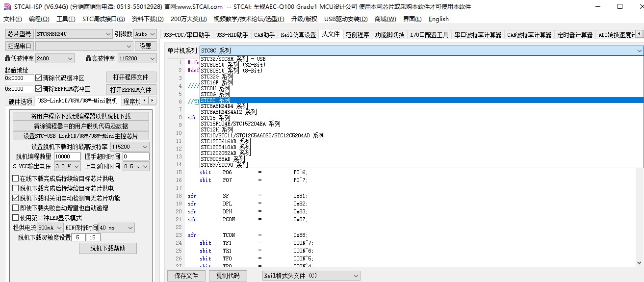This screenshot has width=644, height=282.
Task: Open S-VCC输出电压 3.3 V dropdown
Action: coord(68,166)
